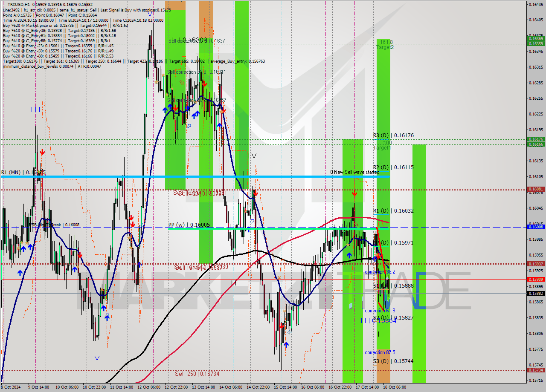This screenshot has height=392, width=546.
Task: Click the '8 Oct 2024' date label
Action: [11, 387]
